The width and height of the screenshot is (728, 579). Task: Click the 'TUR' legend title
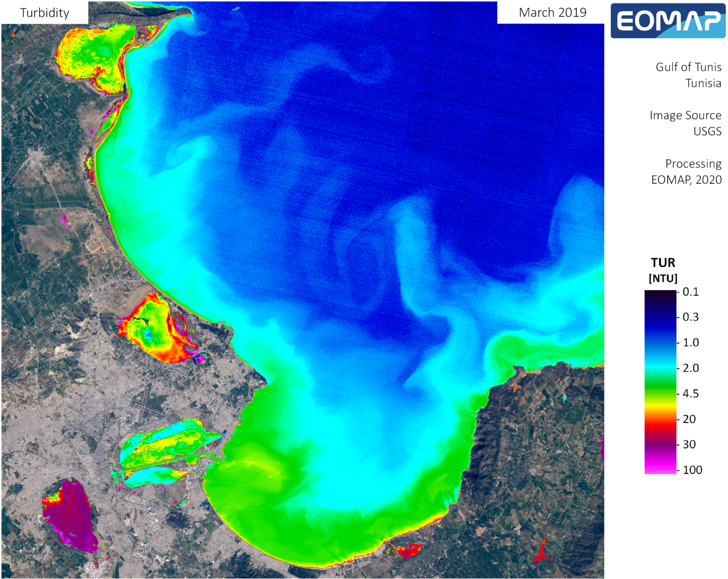pos(663,263)
